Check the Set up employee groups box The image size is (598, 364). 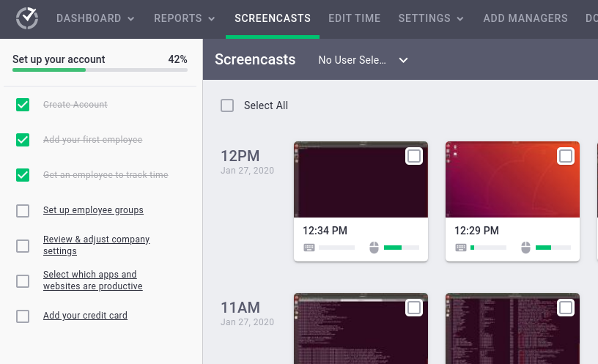pos(23,211)
